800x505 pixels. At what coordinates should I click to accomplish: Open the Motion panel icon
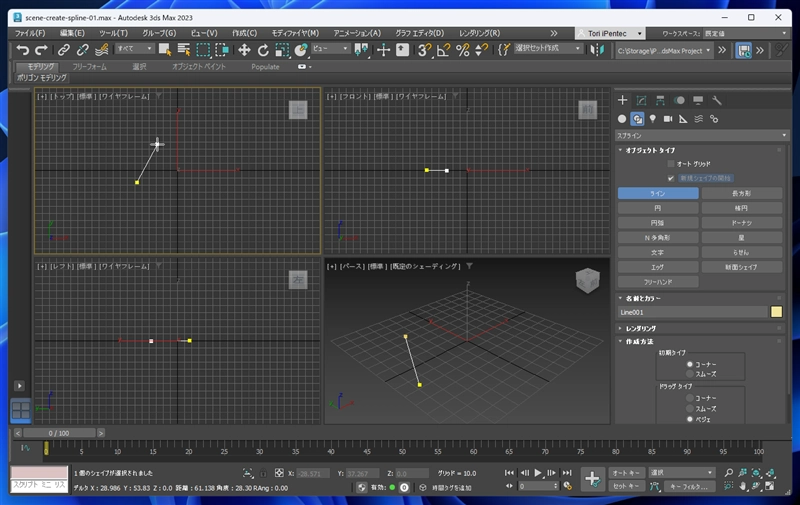(679, 100)
